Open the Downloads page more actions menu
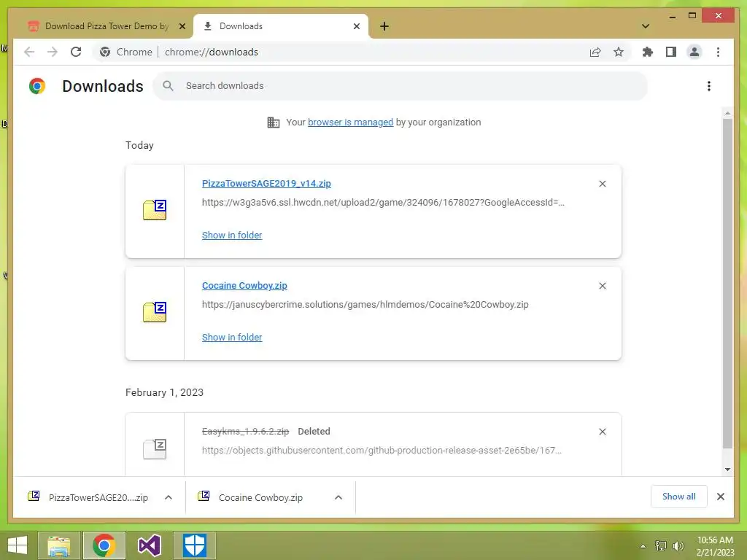Image resolution: width=747 pixels, height=560 pixels. pos(709,86)
